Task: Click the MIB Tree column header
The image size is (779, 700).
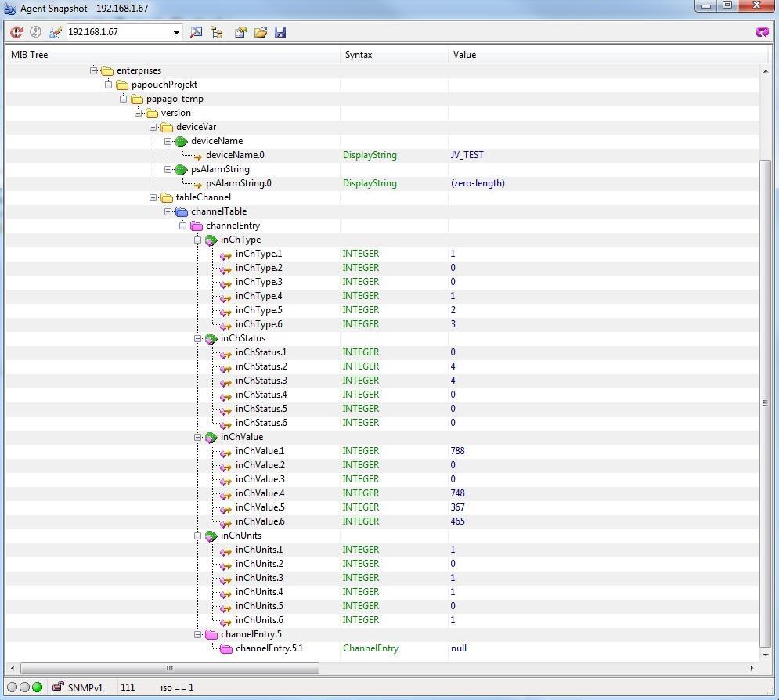Action: click(173, 55)
